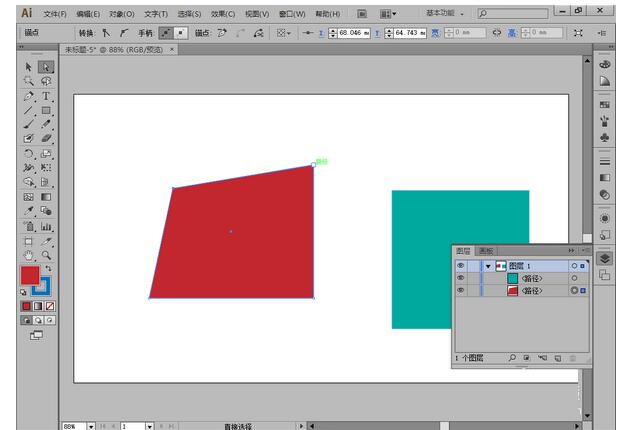
Task: Select the Zoom magnifier tool
Action: click(x=46, y=255)
